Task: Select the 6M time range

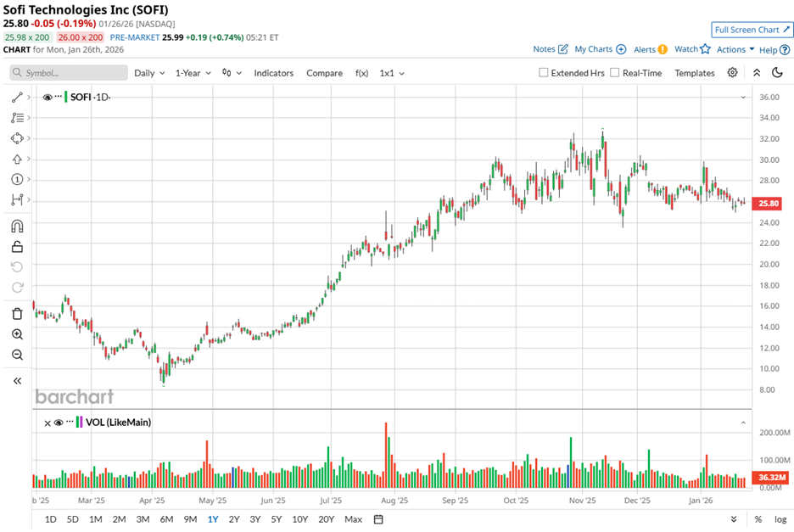Action: point(166,519)
